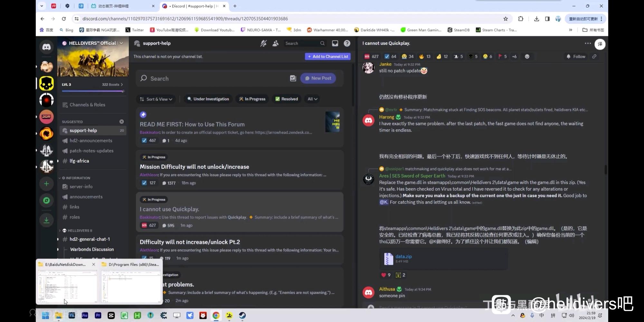Open Discord direct messages home icon
Image resolution: width=644 pixels, height=322 pixels.
point(46,47)
